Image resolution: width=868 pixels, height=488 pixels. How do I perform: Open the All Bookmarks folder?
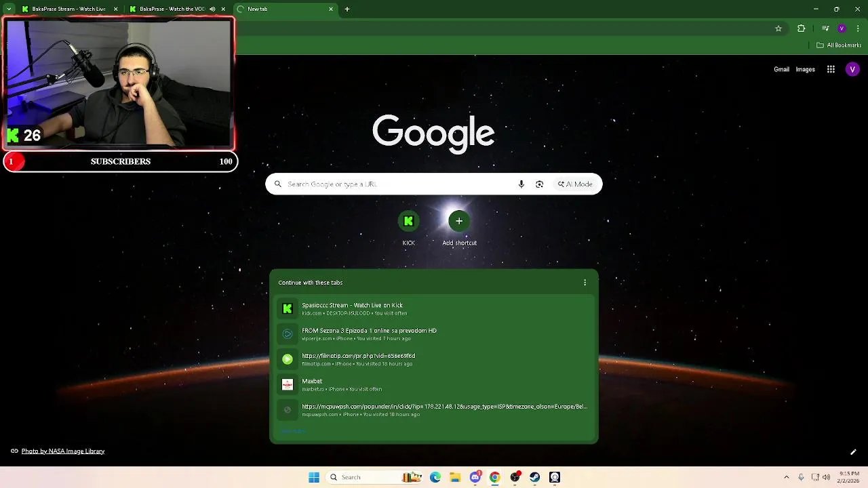(839, 45)
